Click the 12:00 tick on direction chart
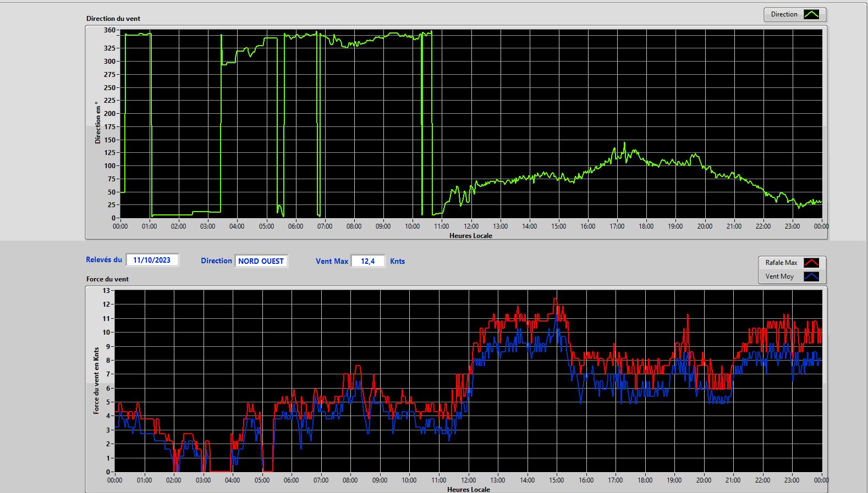The width and height of the screenshot is (868, 493). [x=471, y=226]
